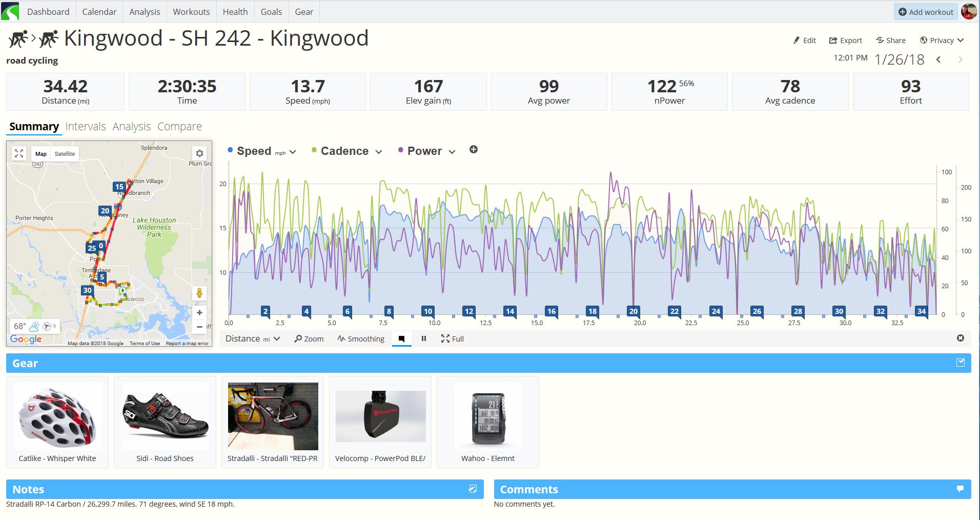Open the Goals menu
The height and width of the screenshot is (520, 980).
pyautogui.click(x=271, y=11)
